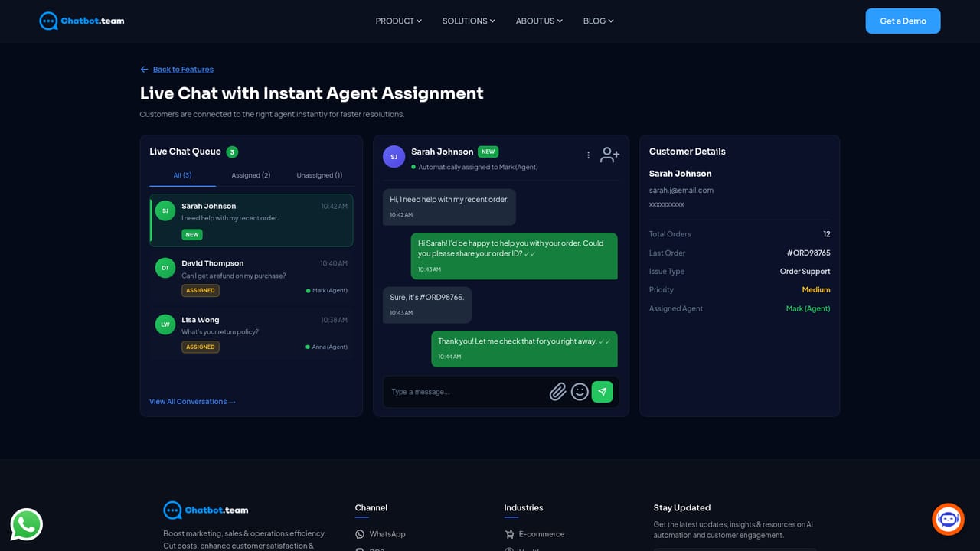
Task: Open Lisa Wong's return policy conversation
Action: pos(251,335)
